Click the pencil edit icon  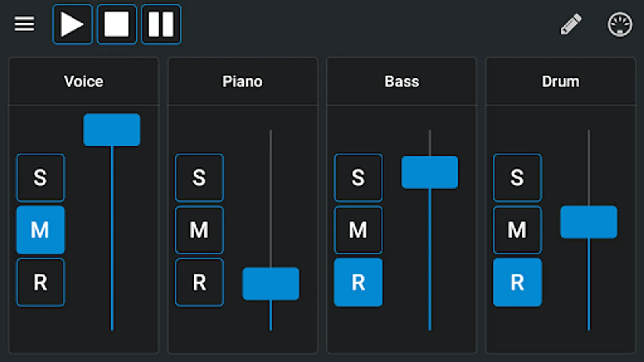[x=571, y=24]
